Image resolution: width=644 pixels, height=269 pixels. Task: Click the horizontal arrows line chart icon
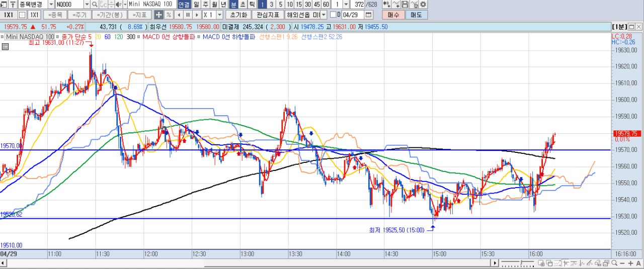pyautogui.click(x=557, y=263)
